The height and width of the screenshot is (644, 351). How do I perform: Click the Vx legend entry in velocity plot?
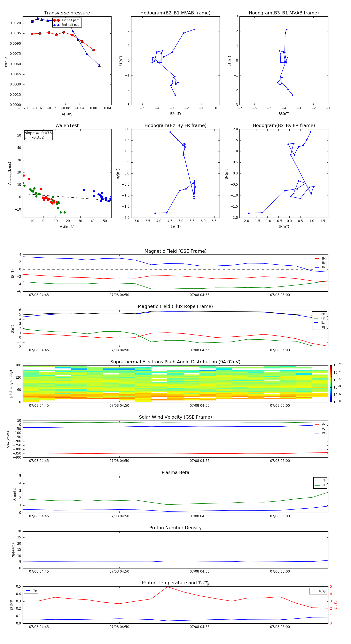click(x=320, y=424)
